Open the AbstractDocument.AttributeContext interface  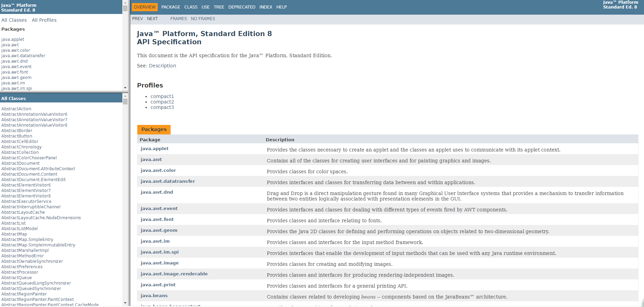point(38,169)
